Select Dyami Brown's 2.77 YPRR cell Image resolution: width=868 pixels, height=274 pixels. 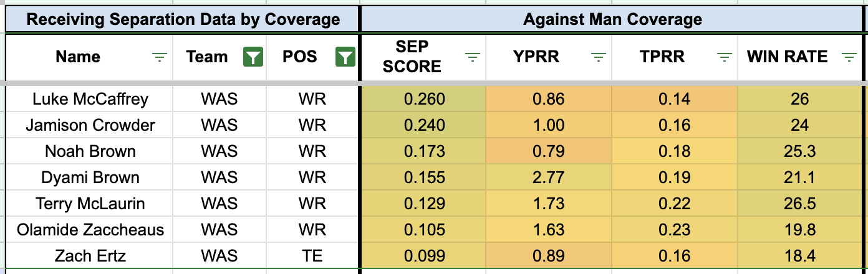tap(550, 177)
